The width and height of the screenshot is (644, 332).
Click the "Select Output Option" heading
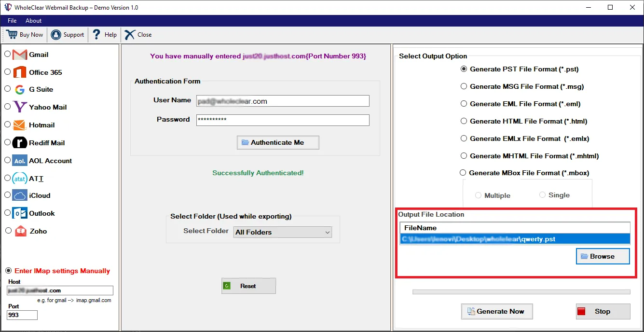coord(433,56)
